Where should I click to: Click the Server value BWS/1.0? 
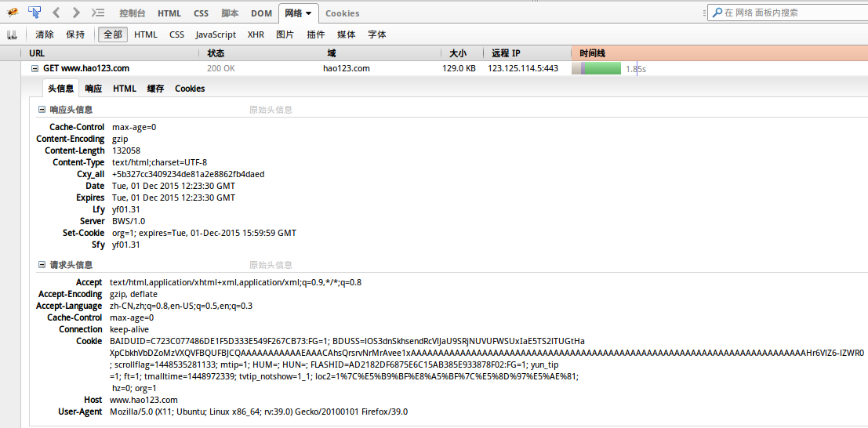click(129, 221)
